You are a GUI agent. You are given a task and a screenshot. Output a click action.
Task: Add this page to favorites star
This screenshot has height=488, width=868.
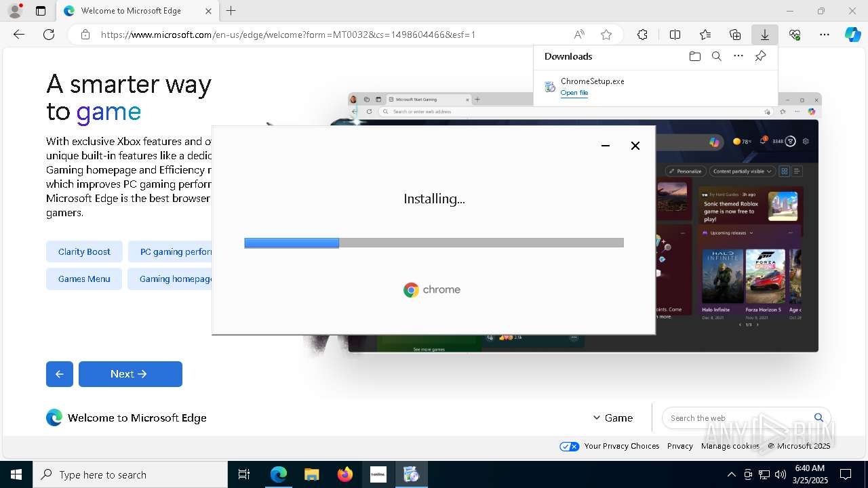click(x=606, y=35)
